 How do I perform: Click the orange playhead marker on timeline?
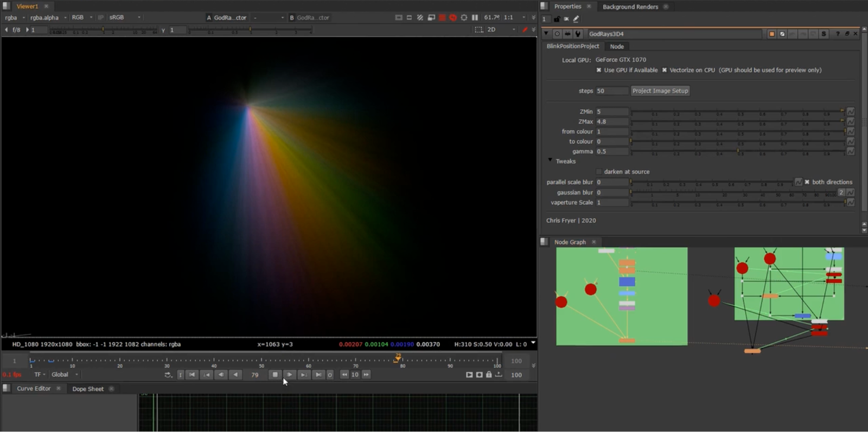pyautogui.click(x=398, y=357)
